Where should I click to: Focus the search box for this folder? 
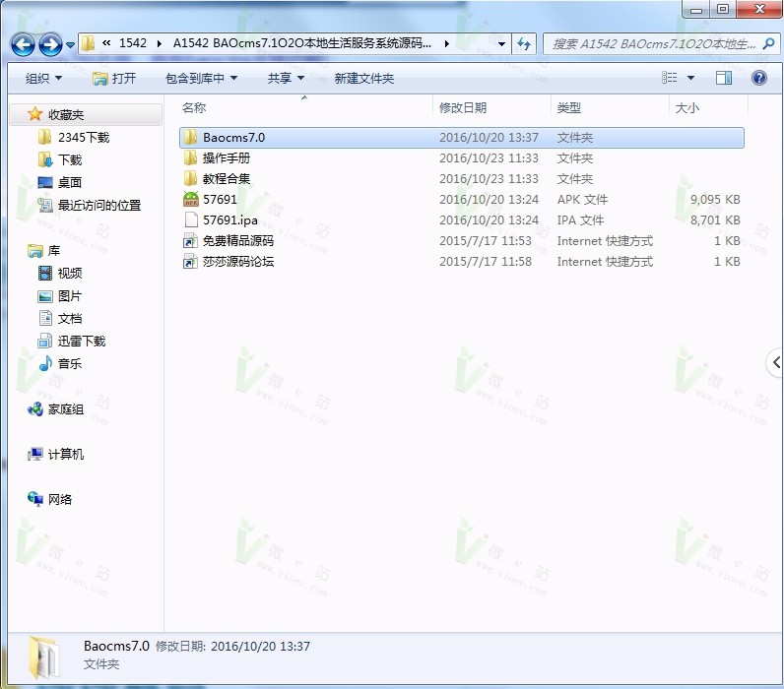[x=661, y=44]
